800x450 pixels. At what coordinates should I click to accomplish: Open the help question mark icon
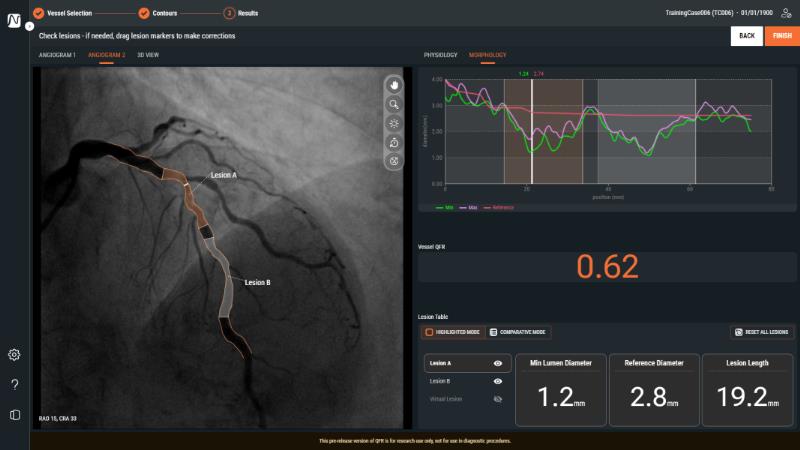click(x=14, y=384)
